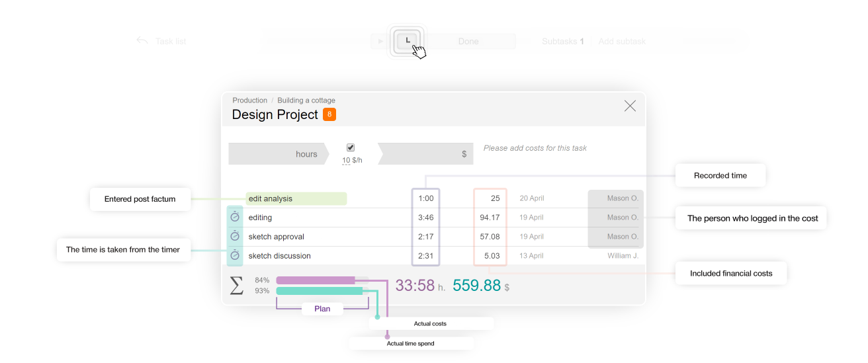Click the teal cost progress bar at 93%
868x363 pixels.
(320, 291)
